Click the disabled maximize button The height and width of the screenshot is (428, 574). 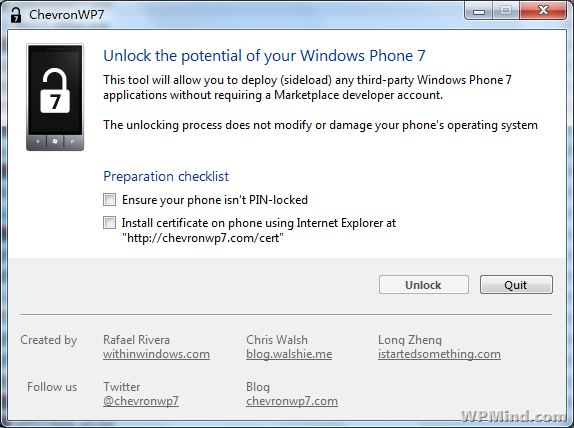coord(506,11)
